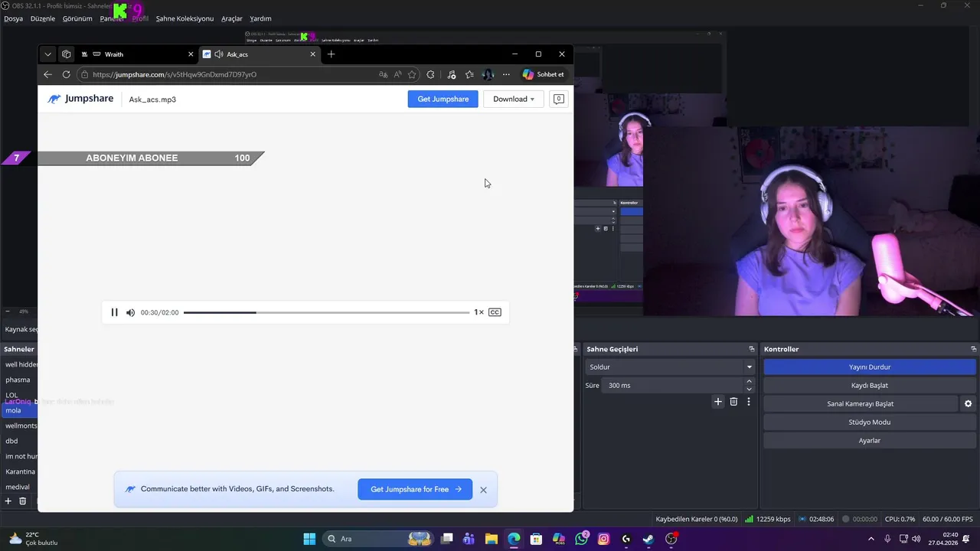Viewport: 980px width, 551px height.
Task: Open a new browser tab
Action: coord(331,54)
